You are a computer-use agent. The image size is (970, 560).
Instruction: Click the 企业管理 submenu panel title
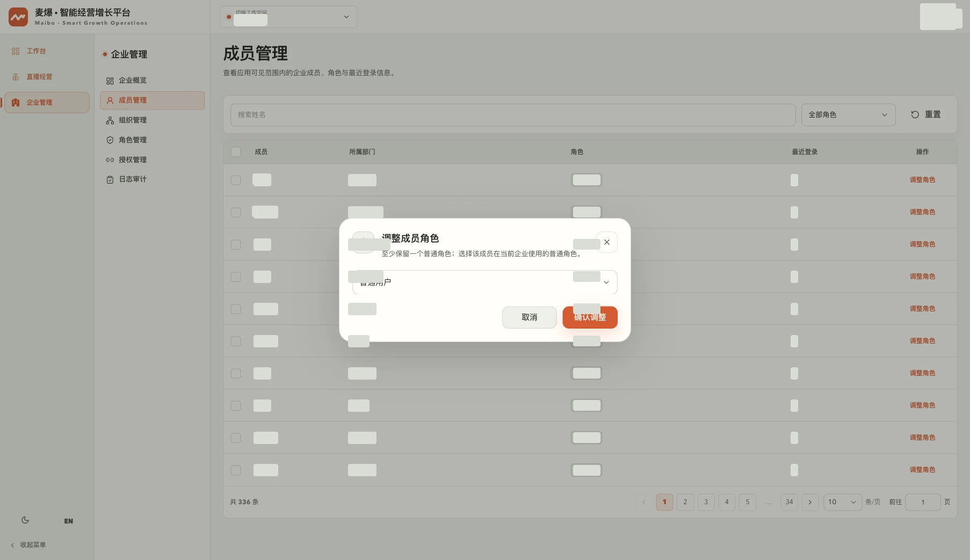tap(129, 54)
